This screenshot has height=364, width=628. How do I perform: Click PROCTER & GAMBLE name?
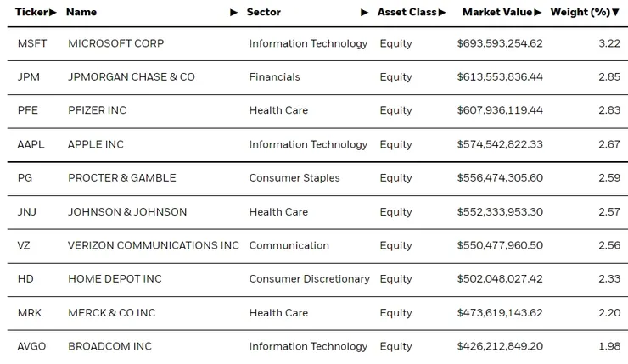[122, 178]
